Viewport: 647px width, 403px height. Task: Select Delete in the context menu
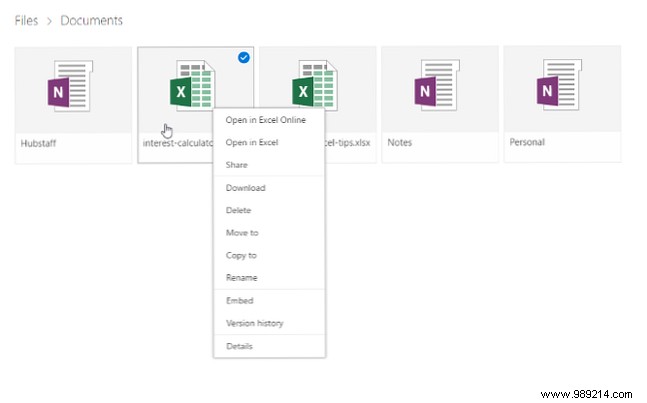238,210
